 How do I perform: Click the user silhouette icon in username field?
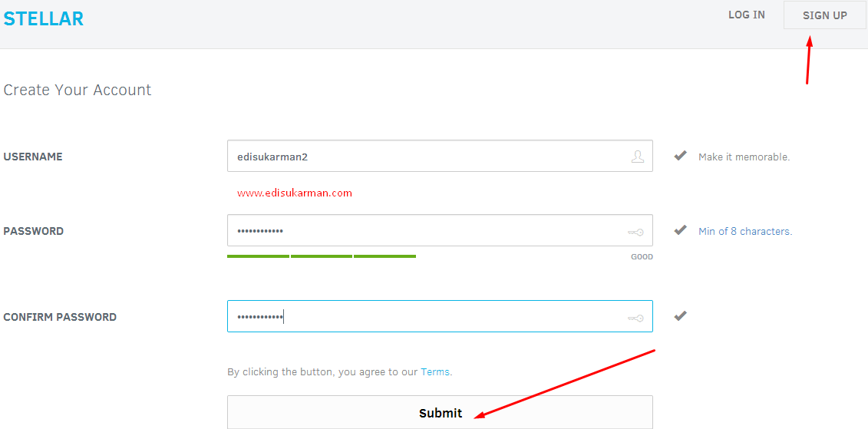pos(637,157)
